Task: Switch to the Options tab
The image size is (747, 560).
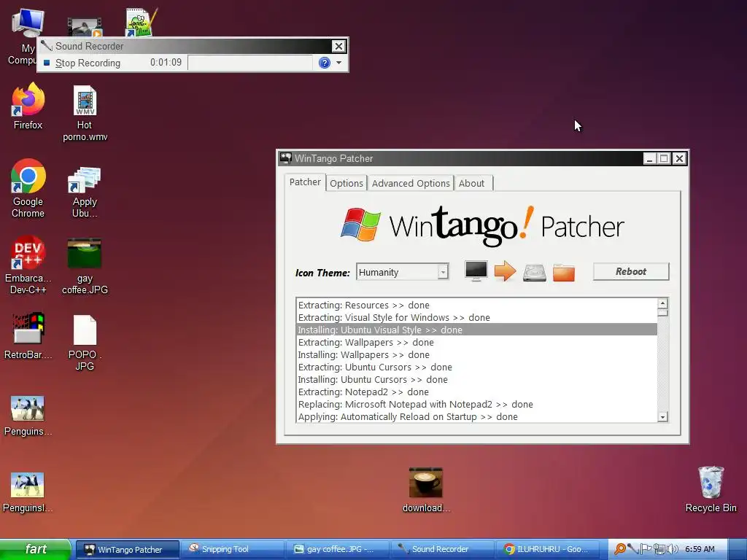Action: pyautogui.click(x=347, y=183)
